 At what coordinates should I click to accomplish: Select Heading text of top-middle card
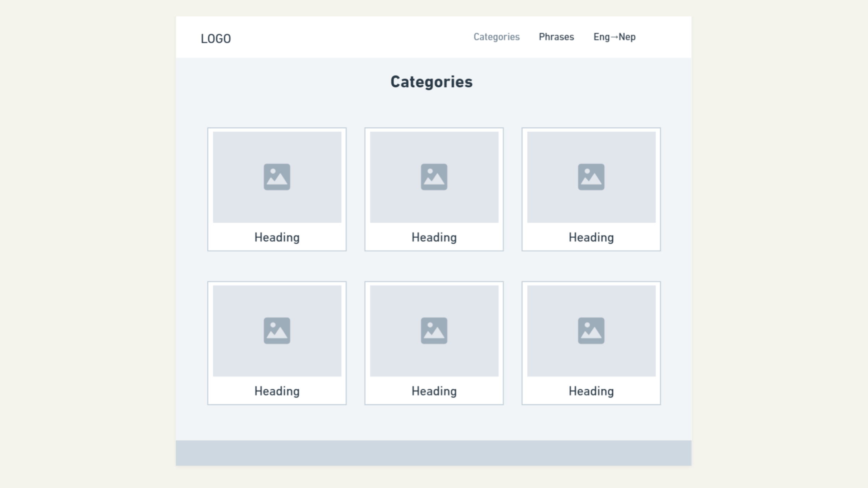click(x=434, y=237)
